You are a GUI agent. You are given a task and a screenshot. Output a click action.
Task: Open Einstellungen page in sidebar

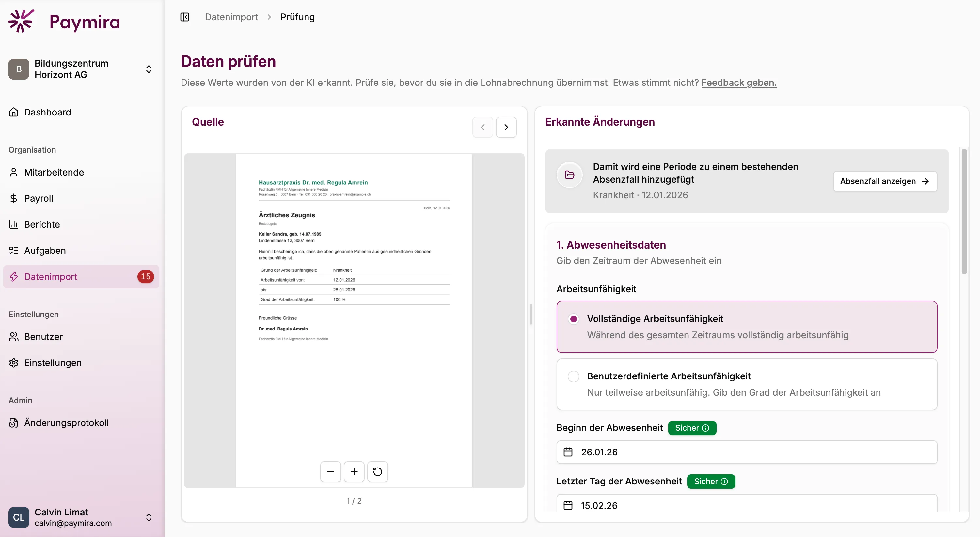pos(81,363)
